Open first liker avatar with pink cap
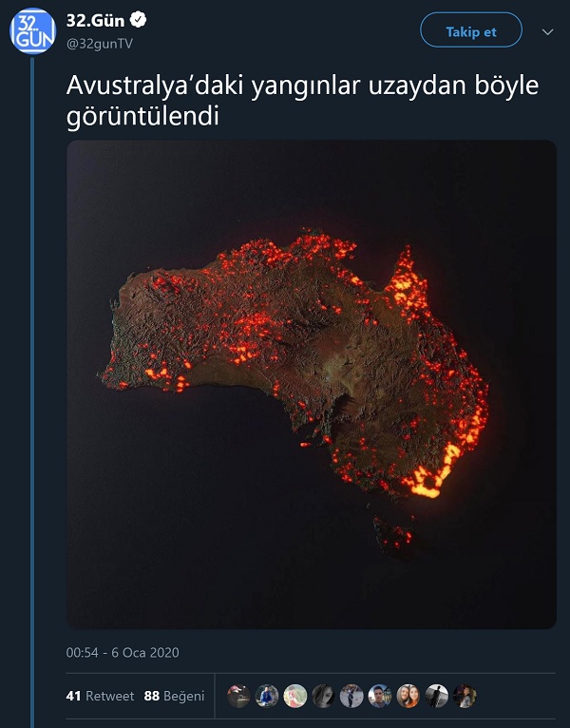Screen dimensions: 570x728 (238, 696)
